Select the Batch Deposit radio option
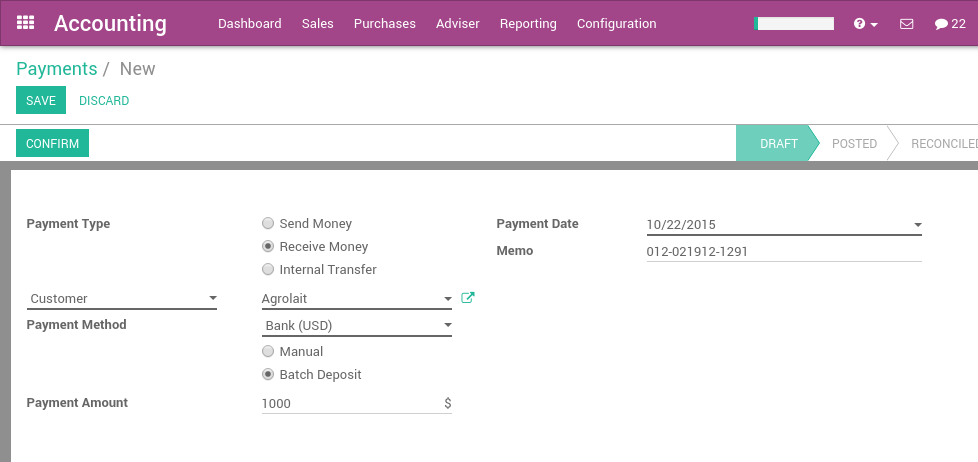Viewport: 978px width, 462px height. [x=268, y=375]
